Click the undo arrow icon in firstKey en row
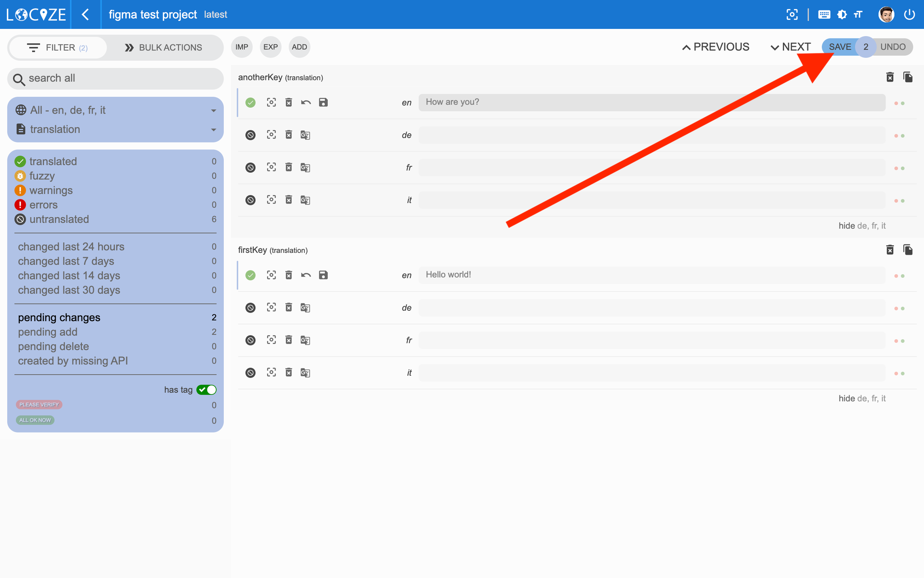Viewport: 924px width, 578px height. point(306,275)
